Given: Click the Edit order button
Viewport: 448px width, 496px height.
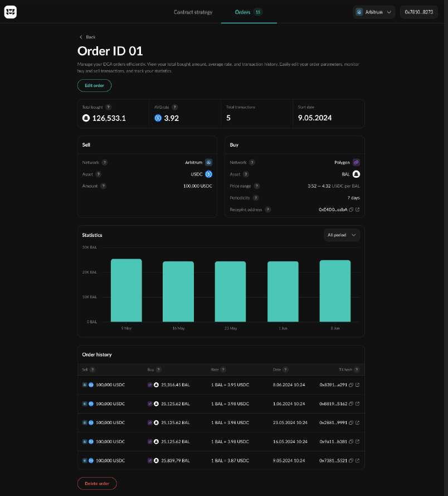Looking at the screenshot, I should click(x=94, y=85).
